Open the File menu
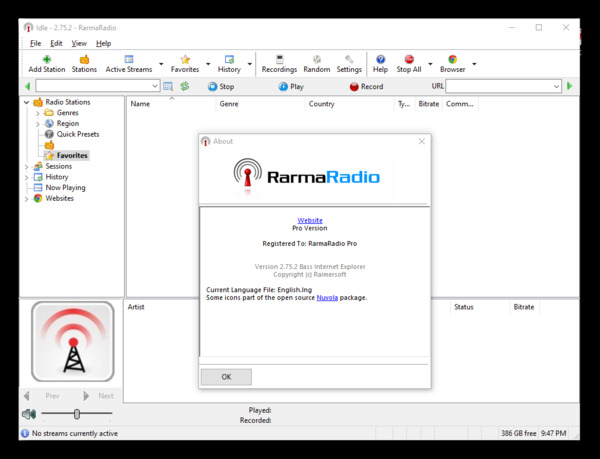Screen dimensions: 600x459 (x=35, y=43)
